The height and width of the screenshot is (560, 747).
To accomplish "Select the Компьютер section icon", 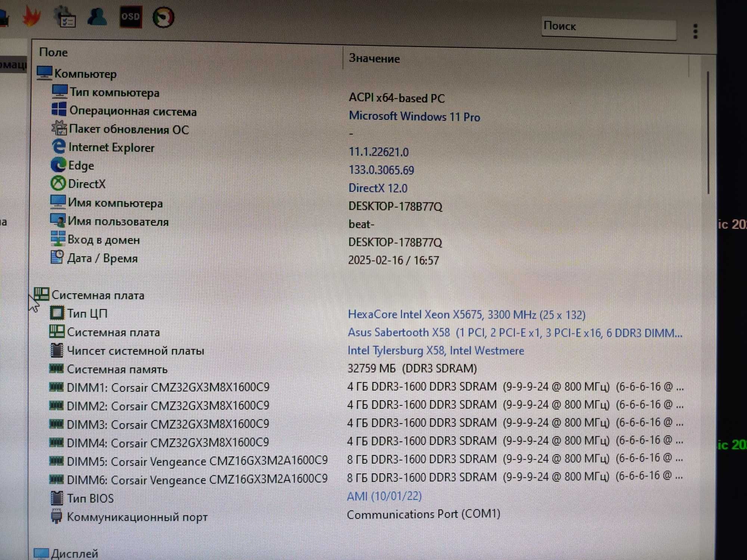I will pos(44,73).
